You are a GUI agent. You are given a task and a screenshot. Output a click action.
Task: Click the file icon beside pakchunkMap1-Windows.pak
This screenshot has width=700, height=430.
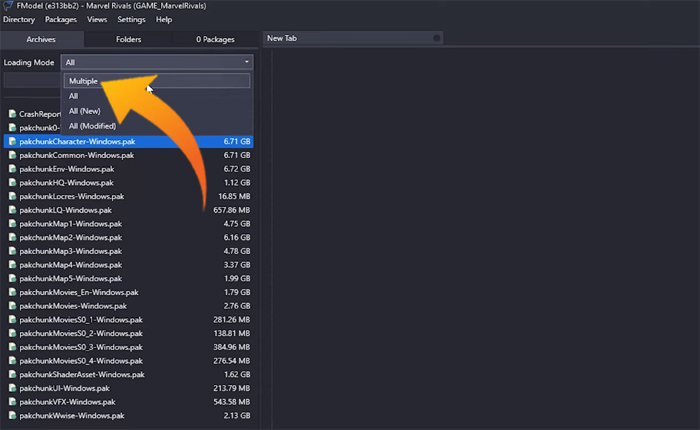click(13, 224)
